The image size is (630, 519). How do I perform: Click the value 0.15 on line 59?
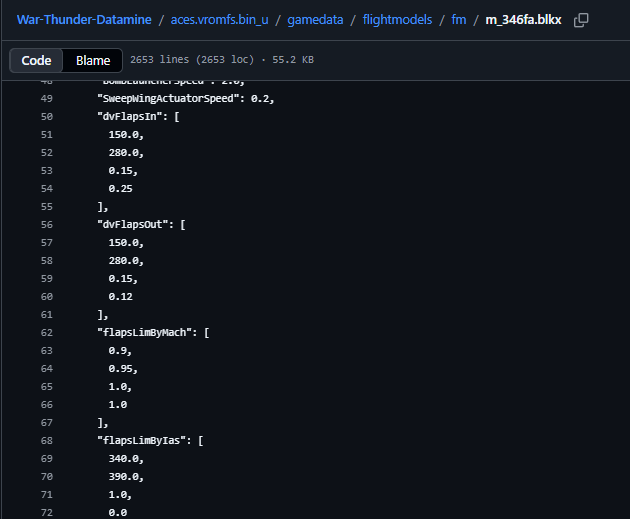121,279
